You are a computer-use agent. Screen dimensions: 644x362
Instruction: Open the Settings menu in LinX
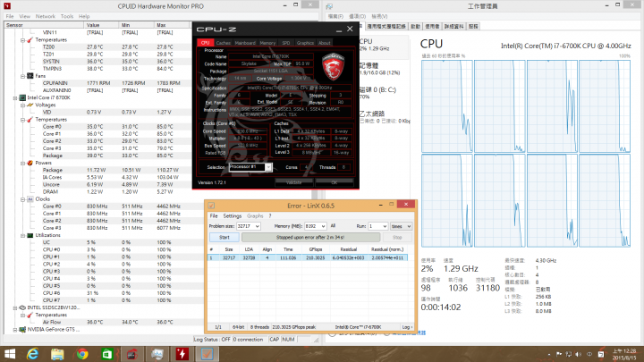(233, 216)
